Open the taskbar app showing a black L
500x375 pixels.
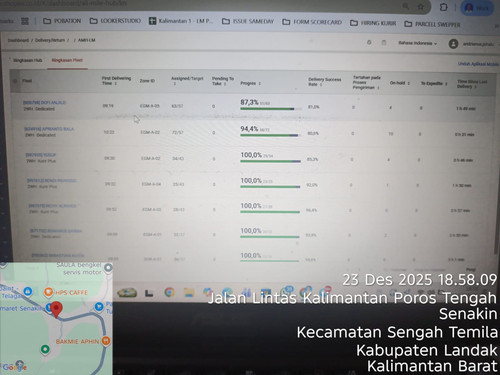(x=149, y=293)
